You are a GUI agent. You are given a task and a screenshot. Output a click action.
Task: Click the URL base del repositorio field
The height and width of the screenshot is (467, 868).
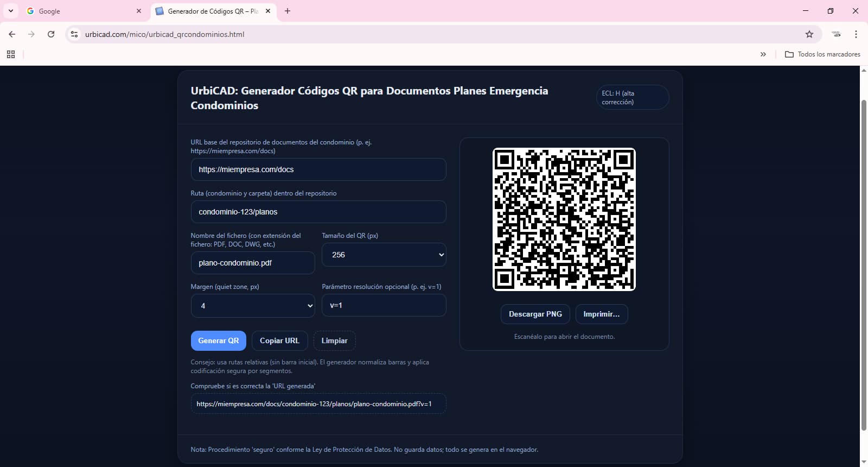point(318,169)
